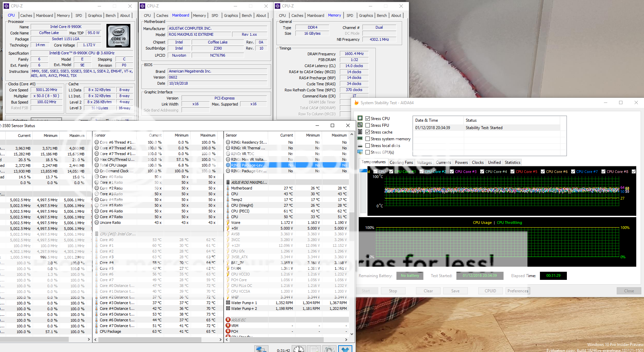Click the thermometer icon of the Motherboard sensor row
The height and width of the screenshot is (352, 644).
[228, 188]
